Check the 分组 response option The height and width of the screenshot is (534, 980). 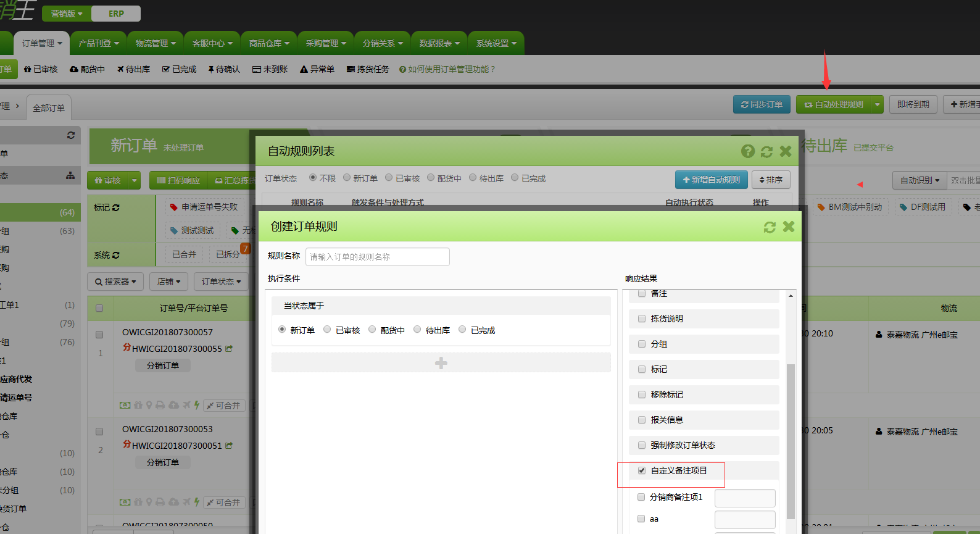tap(642, 344)
